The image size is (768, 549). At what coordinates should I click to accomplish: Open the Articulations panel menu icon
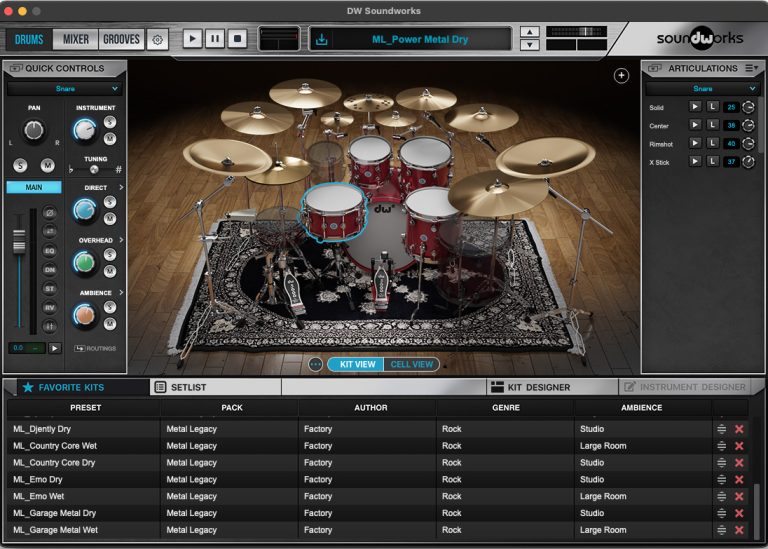(x=751, y=68)
